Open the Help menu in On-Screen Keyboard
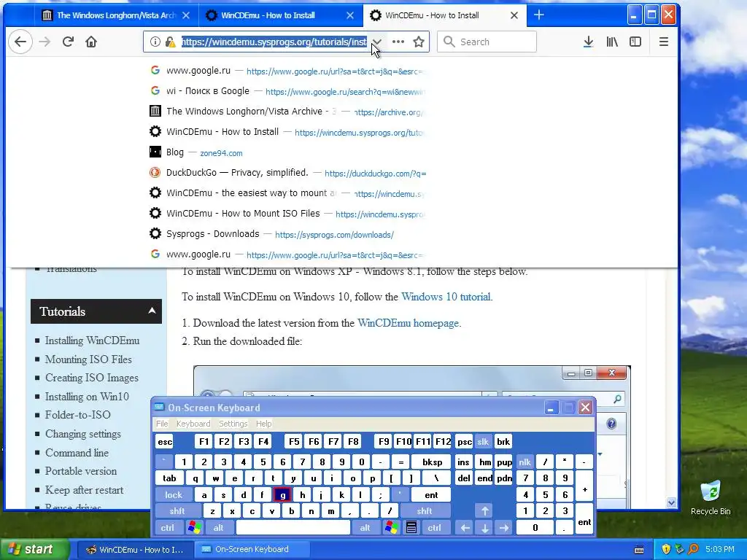The image size is (747, 560). tap(263, 424)
